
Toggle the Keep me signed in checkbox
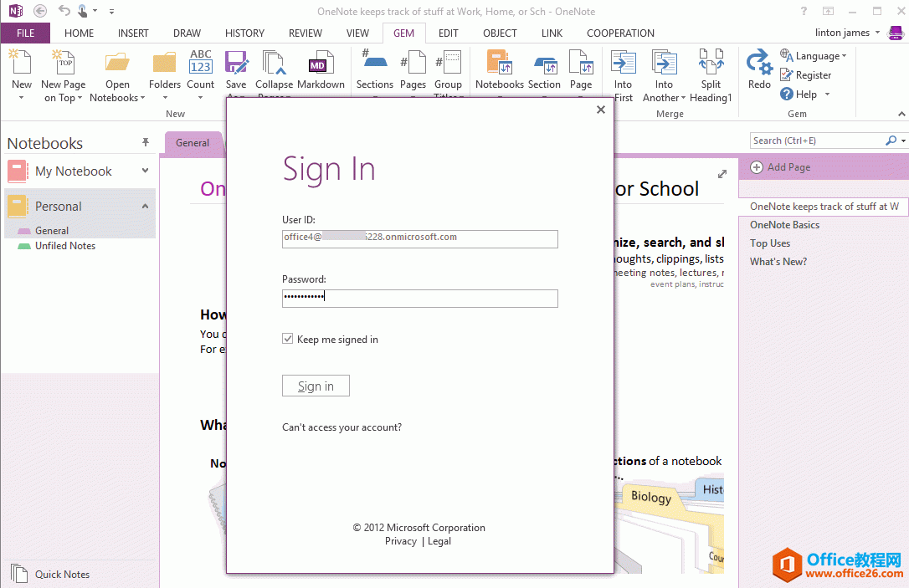(287, 338)
